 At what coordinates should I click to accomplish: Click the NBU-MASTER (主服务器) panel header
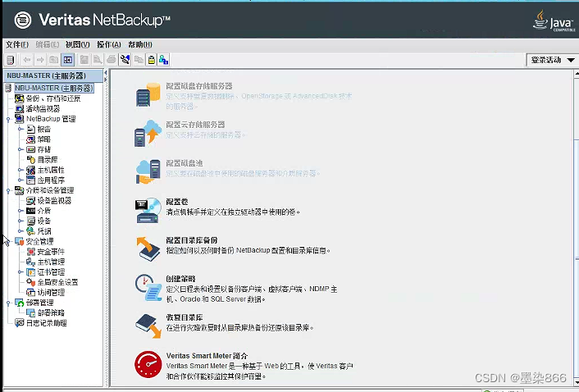point(53,75)
